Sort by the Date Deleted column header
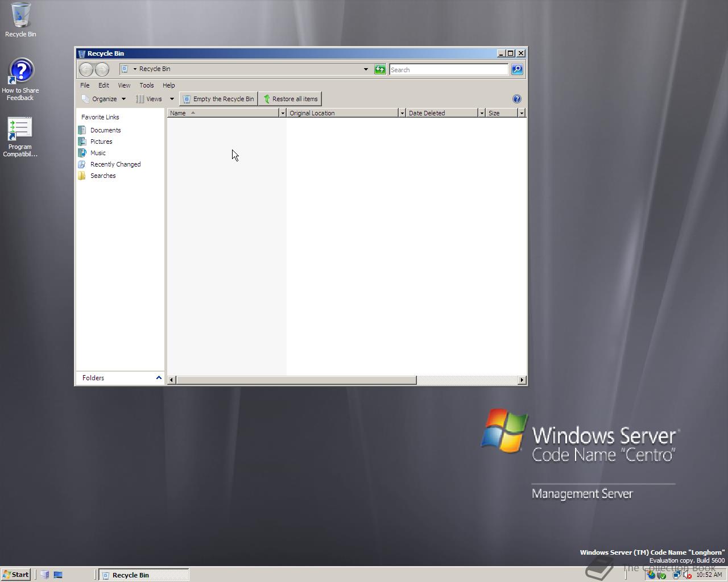 point(442,113)
